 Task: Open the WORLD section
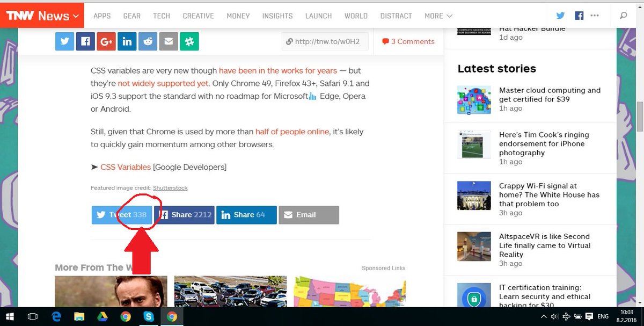click(356, 16)
